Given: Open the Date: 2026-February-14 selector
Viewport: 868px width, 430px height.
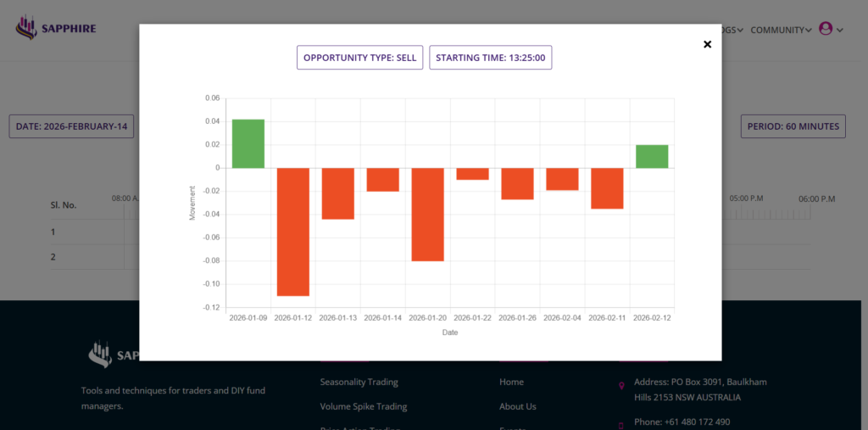Looking at the screenshot, I should pyautogui.click(x=71, y=126).
